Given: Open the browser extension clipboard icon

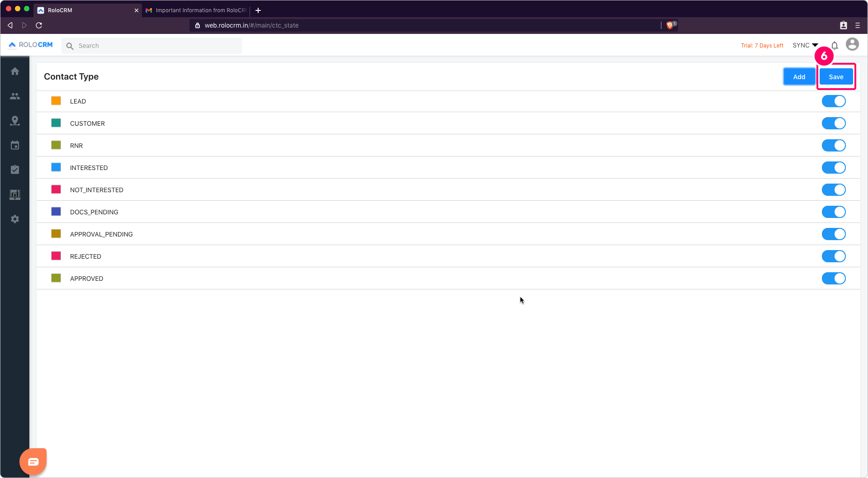Looking at the screenshot, I should pos(844,25).
